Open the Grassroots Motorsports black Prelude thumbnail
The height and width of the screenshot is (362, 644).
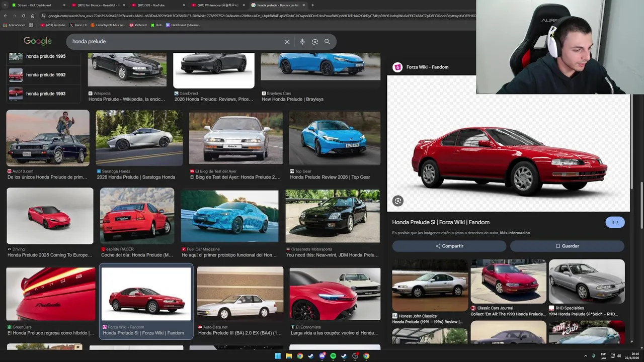click(333, 216)
